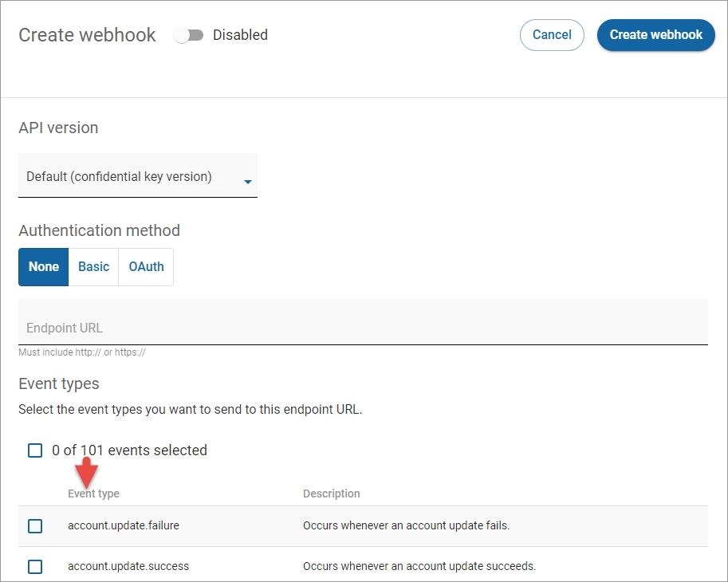The image size is (728, 582).
Task: Choose Basic authentication method
Action: [93, 267]
